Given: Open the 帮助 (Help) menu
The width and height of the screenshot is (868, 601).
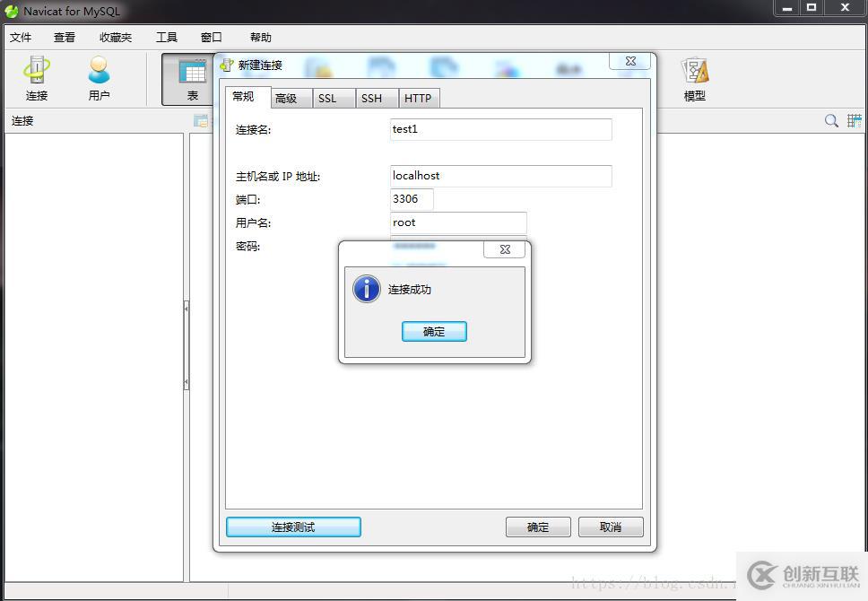Looking at the screenshot, I should tap(260, 37).
